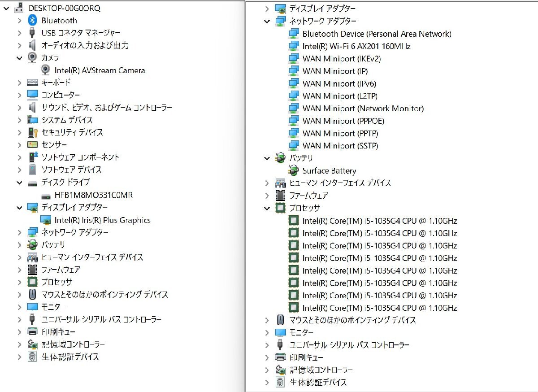The image size is (538, 392).
Task: Expand オーディオの入力および出力 chevron
Action: coord(19,45)
